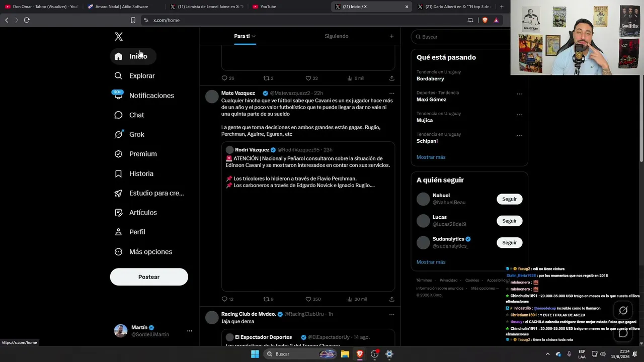Viewport: 644px width, 362px height.
Task: Open the quoted Rodri Vázquez post
Action: click(308, 216)
